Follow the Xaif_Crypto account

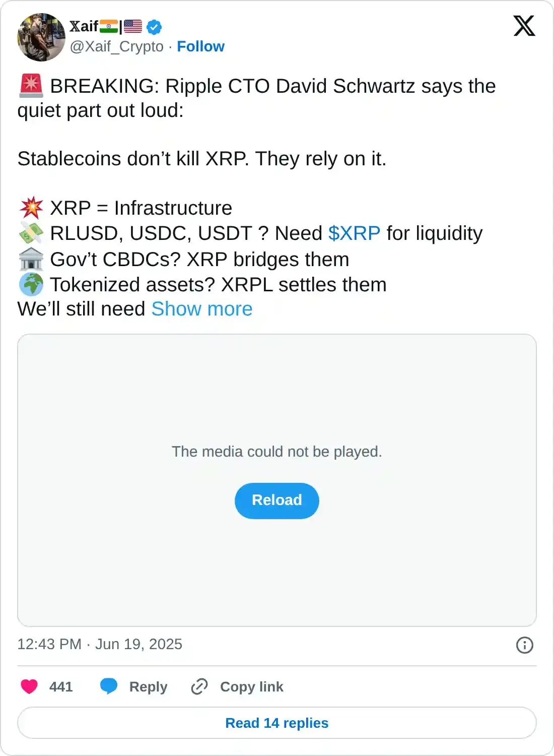coord(200,46)
